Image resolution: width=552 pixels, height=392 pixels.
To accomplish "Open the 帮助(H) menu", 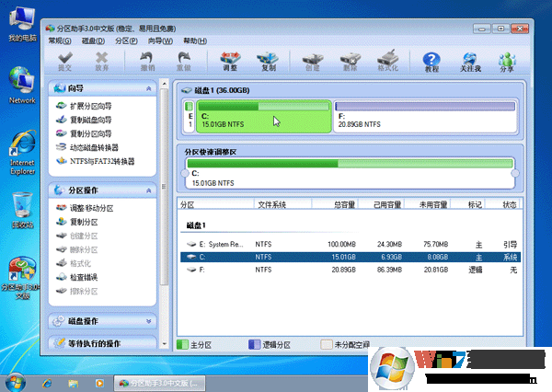I will tap(195, 40).
